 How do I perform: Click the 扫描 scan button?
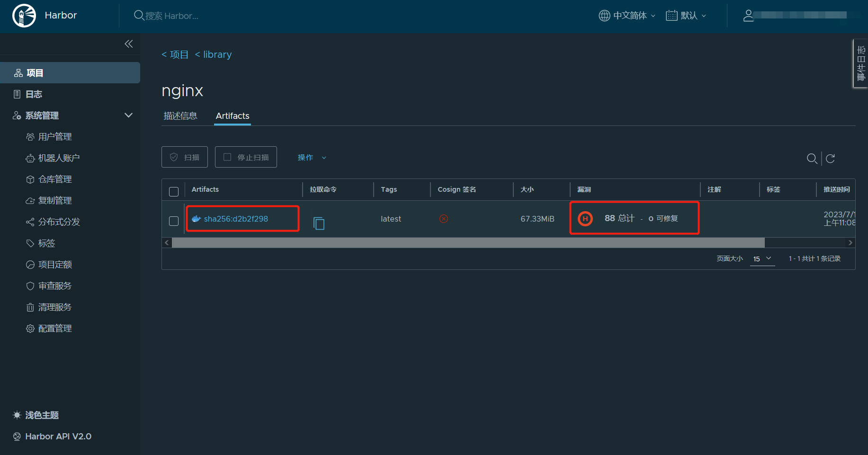(x=185, y=157)
